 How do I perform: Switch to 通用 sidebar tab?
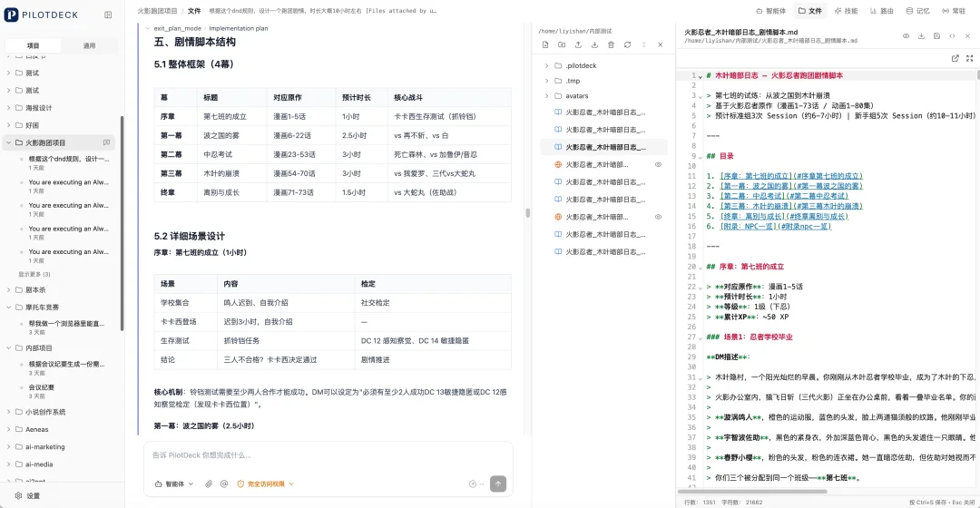tap(89, 45)
